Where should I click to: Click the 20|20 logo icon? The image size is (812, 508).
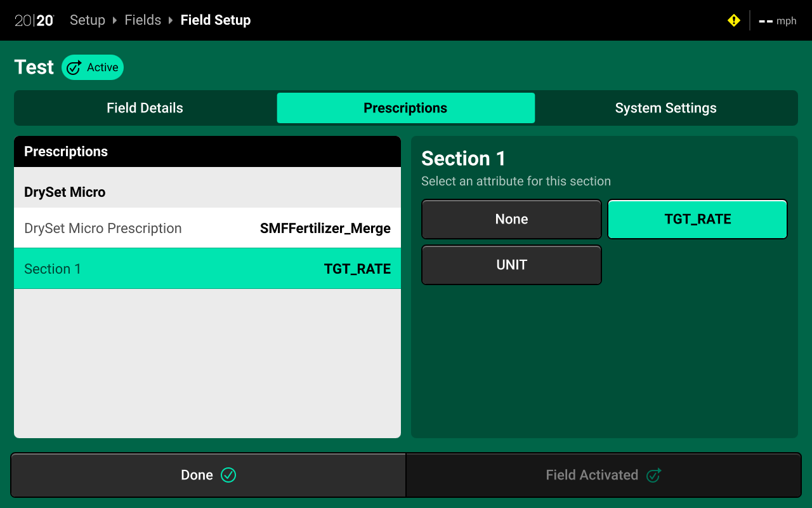pos(34,20)
